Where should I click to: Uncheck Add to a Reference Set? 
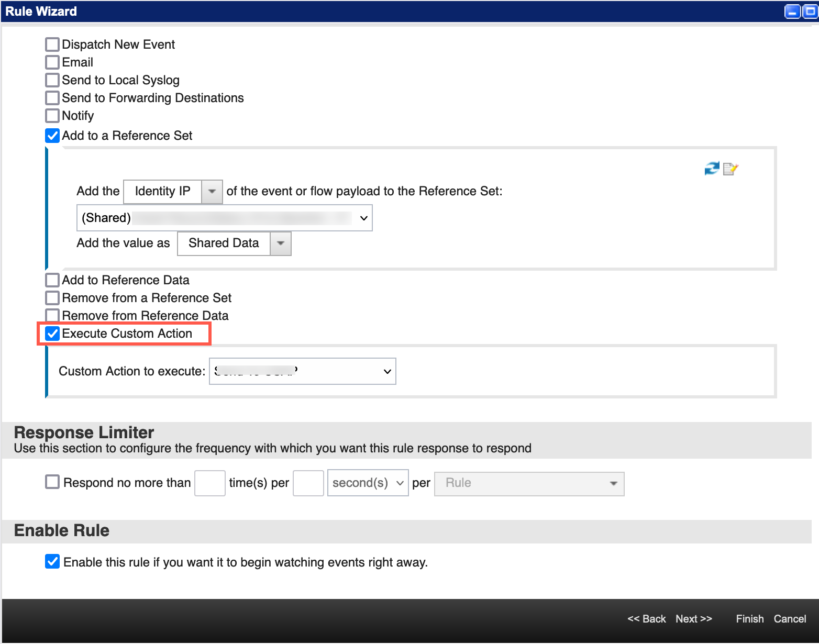[52, 136]
